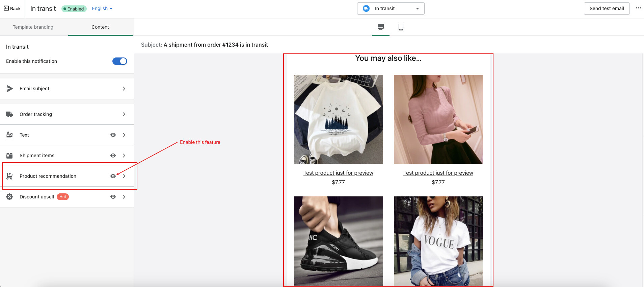This screenshot has width=644, height=287.
Task: Open the more options ellipsis menu
Action: [638, 8]
